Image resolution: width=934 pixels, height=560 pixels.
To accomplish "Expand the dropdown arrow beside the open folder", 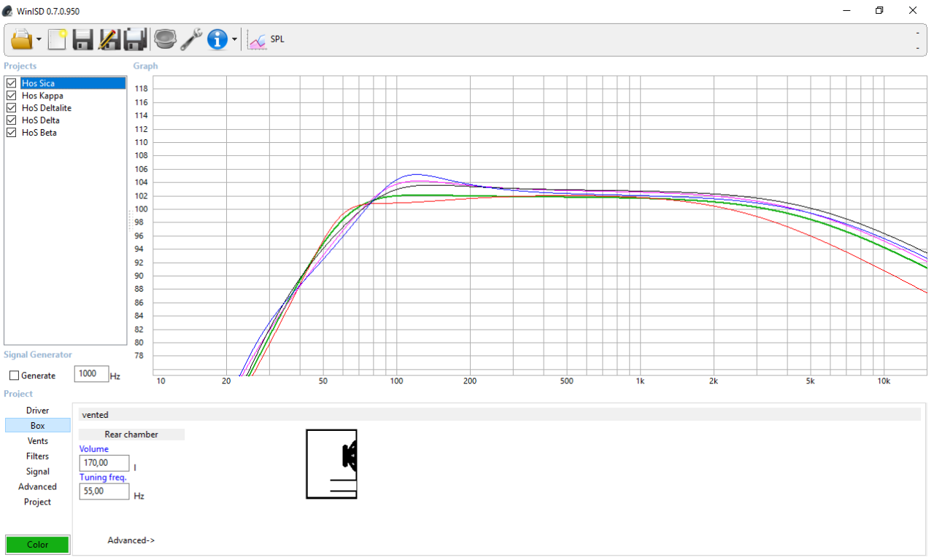I will [39, 39].
